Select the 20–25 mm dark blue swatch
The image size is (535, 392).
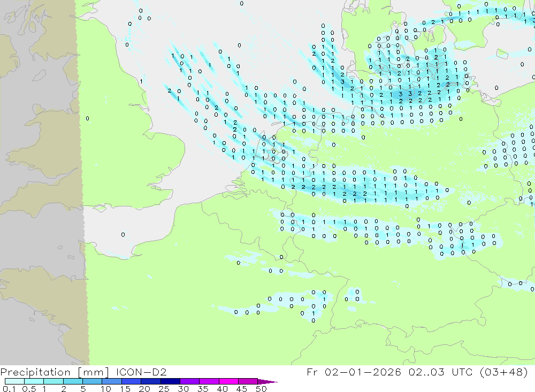(150, 381)
